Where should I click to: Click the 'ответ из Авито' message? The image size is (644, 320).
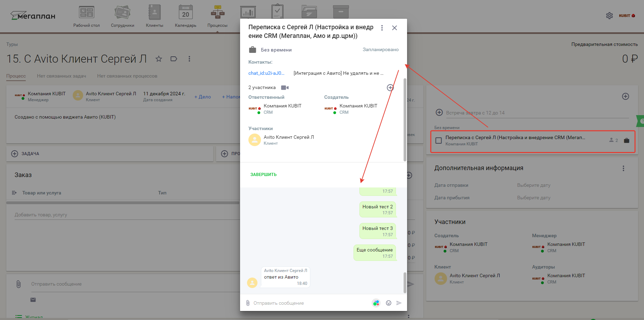pos(285,277)
